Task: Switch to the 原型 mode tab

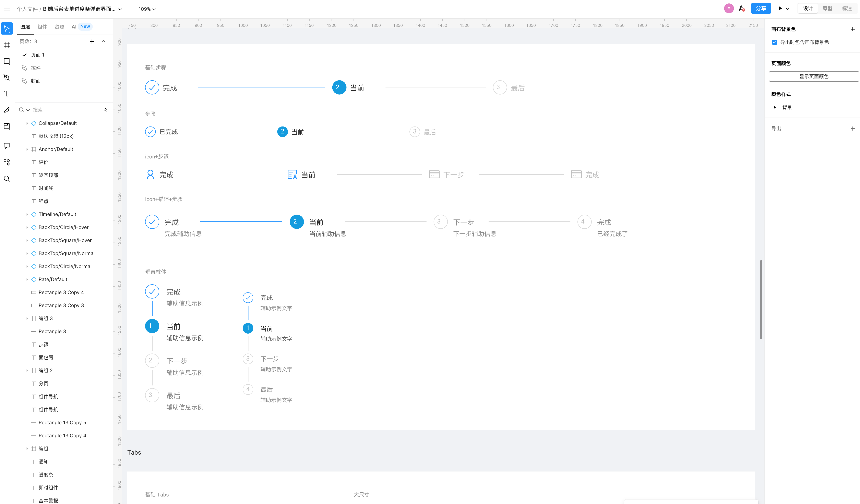Action: pos(827,9)
